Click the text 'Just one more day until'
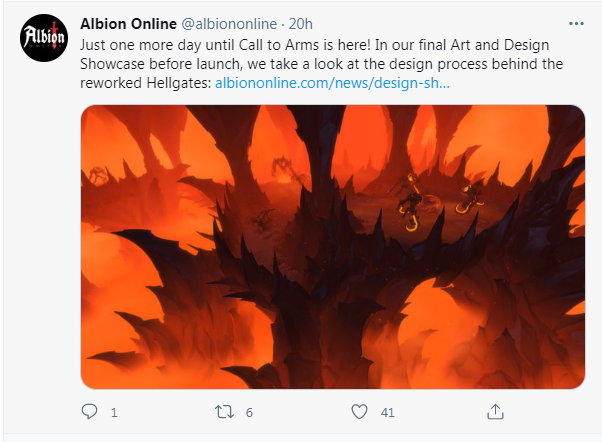Image resolution: width=602 pixels, height=442 pixels. (x=157, y=45)
